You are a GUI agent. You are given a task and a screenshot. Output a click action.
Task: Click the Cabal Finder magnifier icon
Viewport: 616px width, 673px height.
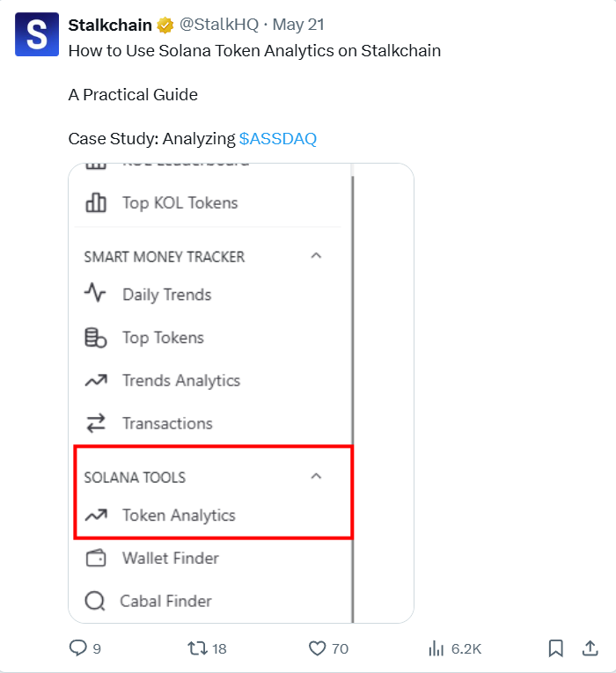95,601
